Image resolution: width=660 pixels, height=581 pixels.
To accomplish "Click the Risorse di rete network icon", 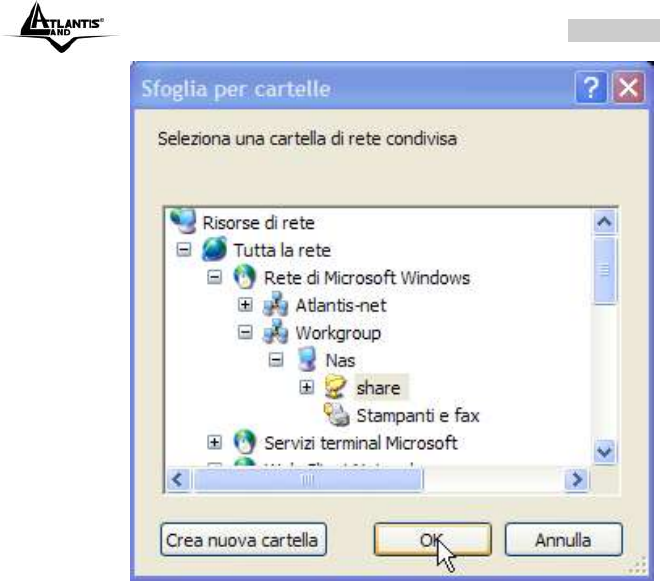I will pos(183,221).
